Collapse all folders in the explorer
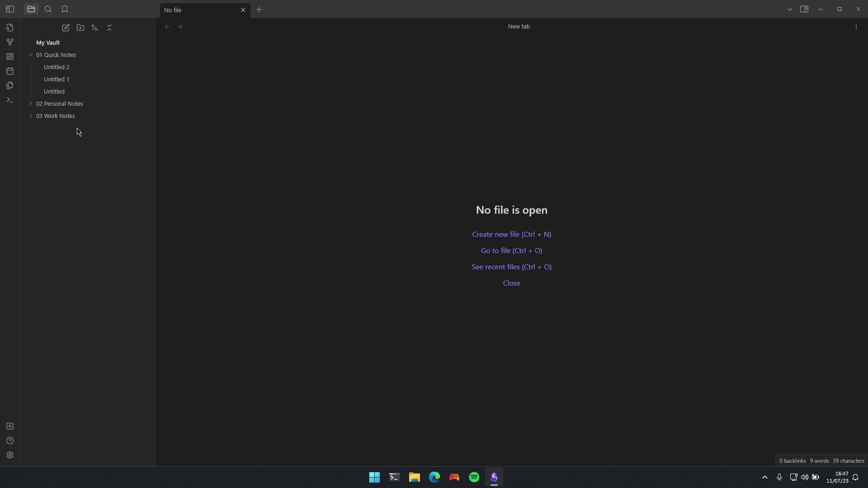The image size is (868, 488). [x=109, y=28]
